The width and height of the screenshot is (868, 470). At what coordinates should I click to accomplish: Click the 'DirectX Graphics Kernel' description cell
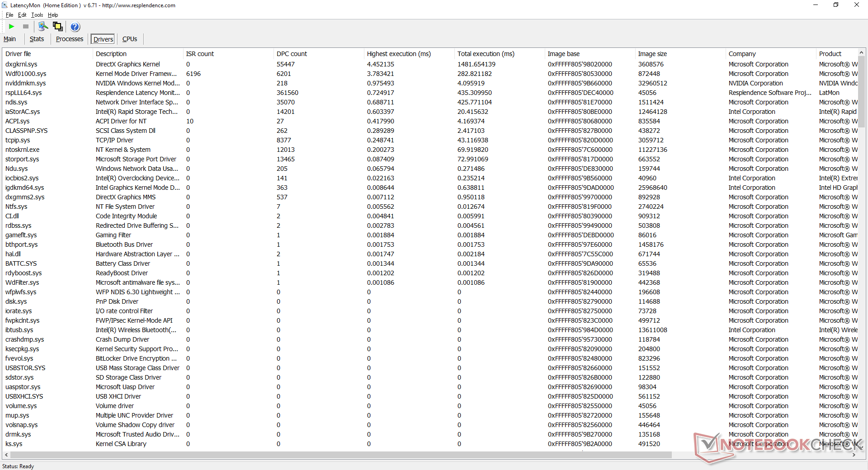click(128, 64)
